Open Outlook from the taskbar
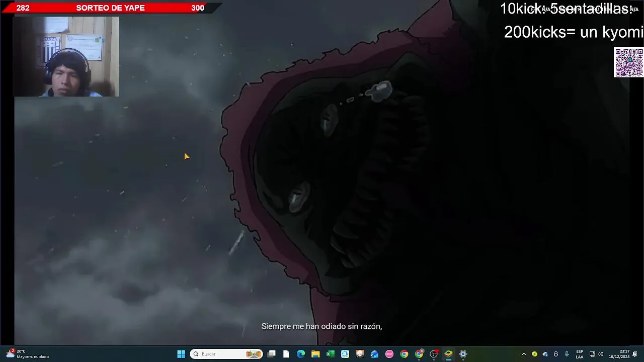644x362 pixels. click(x=375, y=354)
